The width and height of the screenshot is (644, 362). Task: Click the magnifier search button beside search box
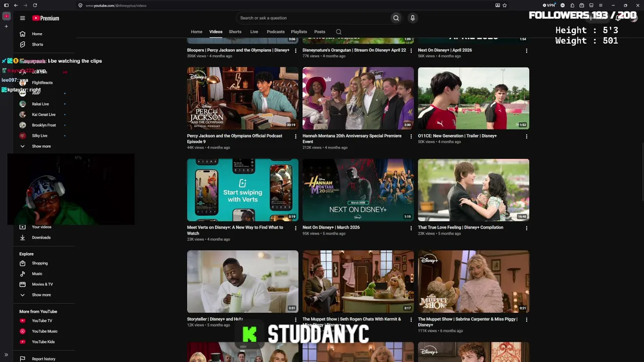396,18
